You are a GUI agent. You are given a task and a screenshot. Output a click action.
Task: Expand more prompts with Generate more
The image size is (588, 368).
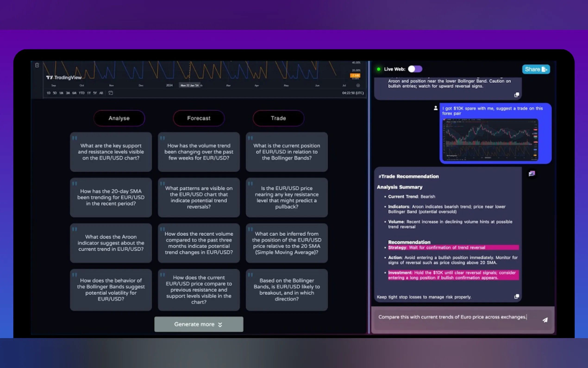tap(199, 324)
